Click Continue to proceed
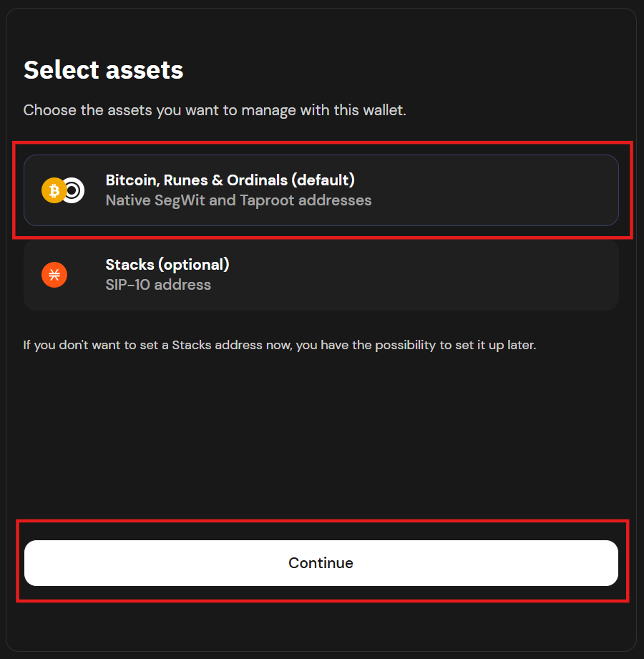Image resolution: width=644 pixels, height=659 pixels. (321, 563)
